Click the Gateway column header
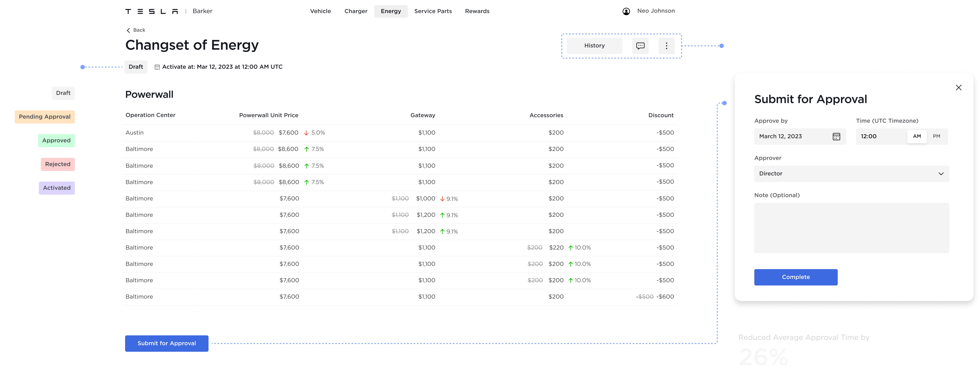Viewport: 980px width, 373px height. [x=423, y=115]
